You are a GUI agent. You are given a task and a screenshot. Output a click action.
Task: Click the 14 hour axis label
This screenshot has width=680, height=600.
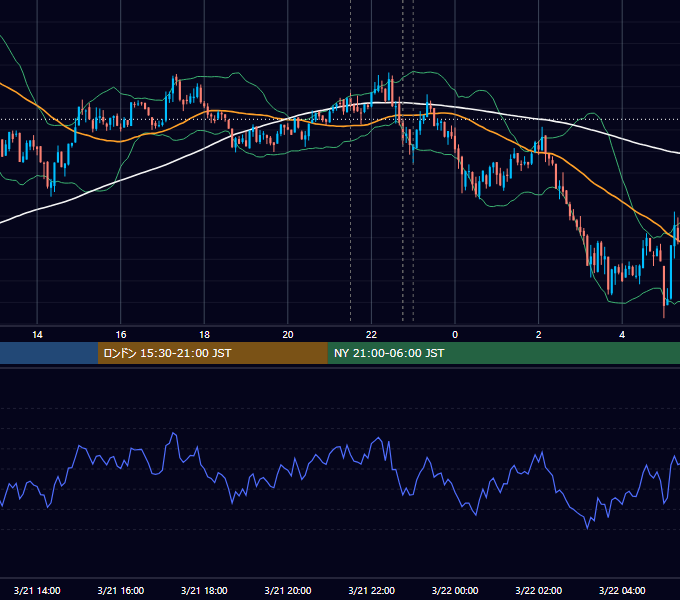[37, 335]
